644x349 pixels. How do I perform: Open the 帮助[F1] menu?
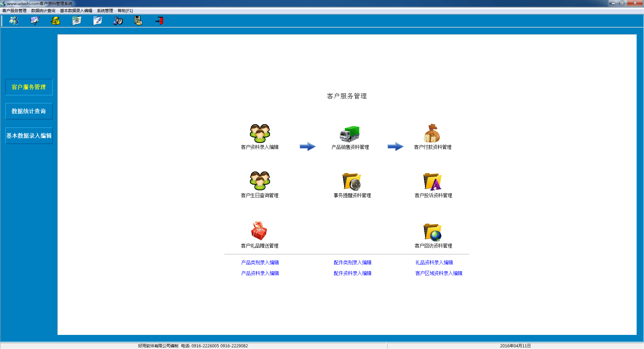[125, 11]
